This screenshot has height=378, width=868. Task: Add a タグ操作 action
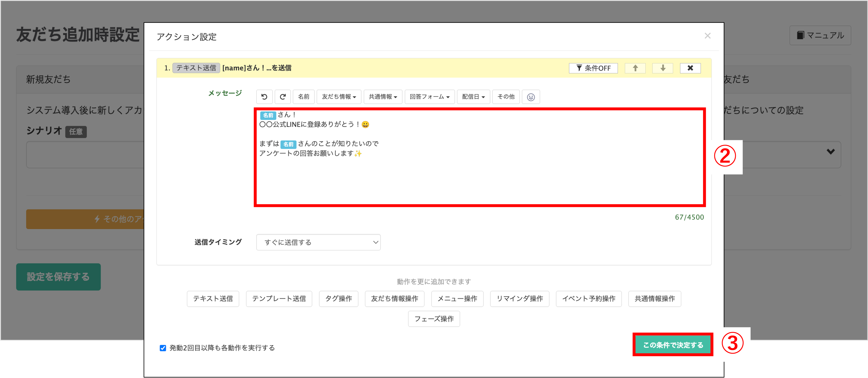click(x=338, y=299)
